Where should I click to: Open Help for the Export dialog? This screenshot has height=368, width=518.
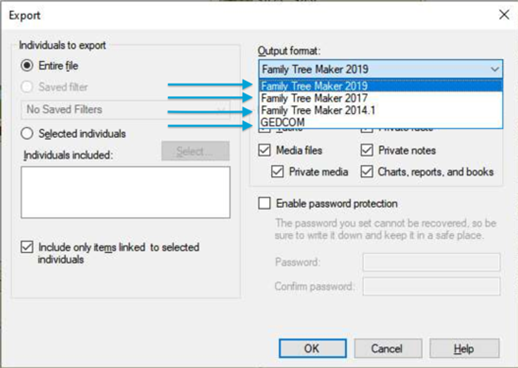pos(464,349)
